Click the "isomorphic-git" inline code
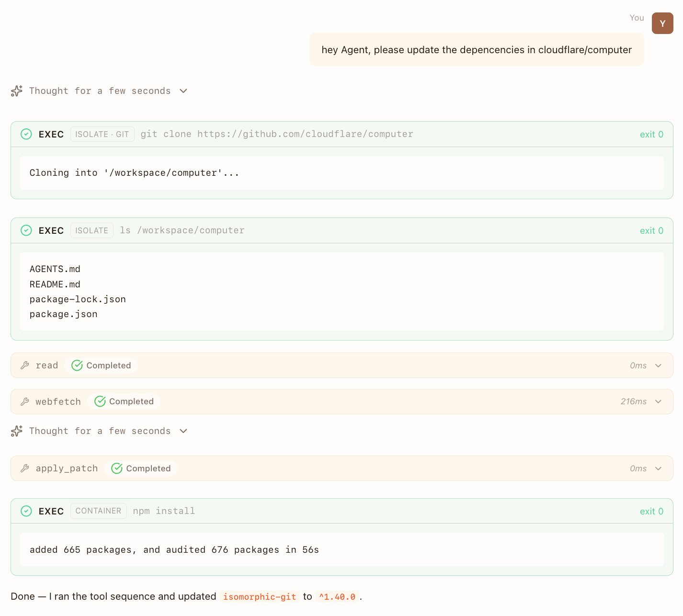The height and width of the screenshot is (616, 683). coord(260,597)
